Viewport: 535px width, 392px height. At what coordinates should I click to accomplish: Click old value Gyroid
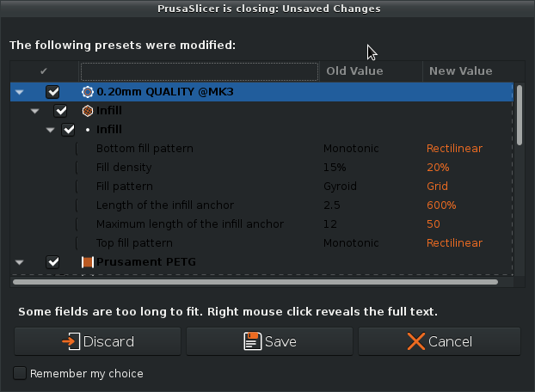pos(340,187)
